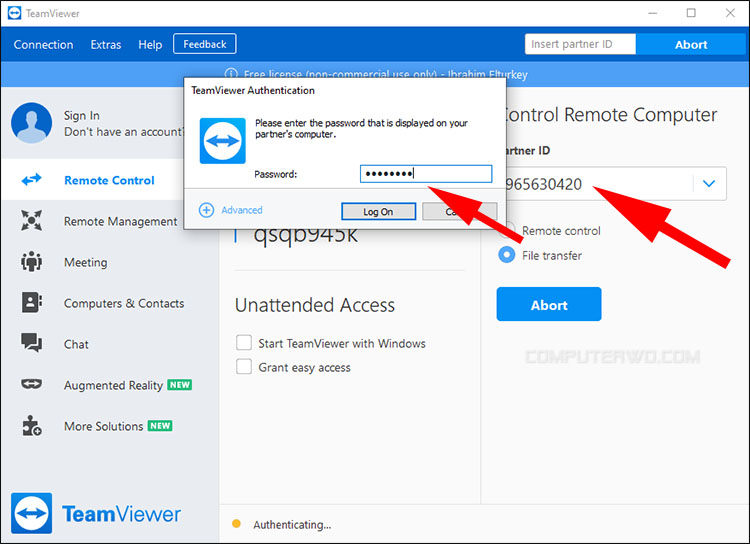
Task: Click the NEW badge beside More Solutions
Action: (x=160, y=425)
